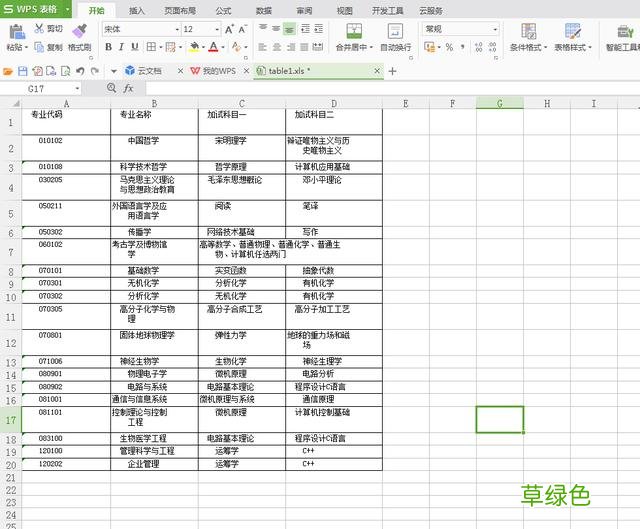Image resolution: width=640 pixels, height=529 pixels.
Task: Apply red font color A
Action: point(213,47)
